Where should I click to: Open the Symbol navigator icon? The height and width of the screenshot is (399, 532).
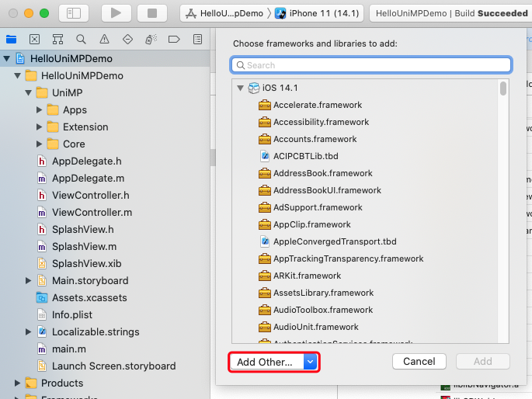(57, 40)
